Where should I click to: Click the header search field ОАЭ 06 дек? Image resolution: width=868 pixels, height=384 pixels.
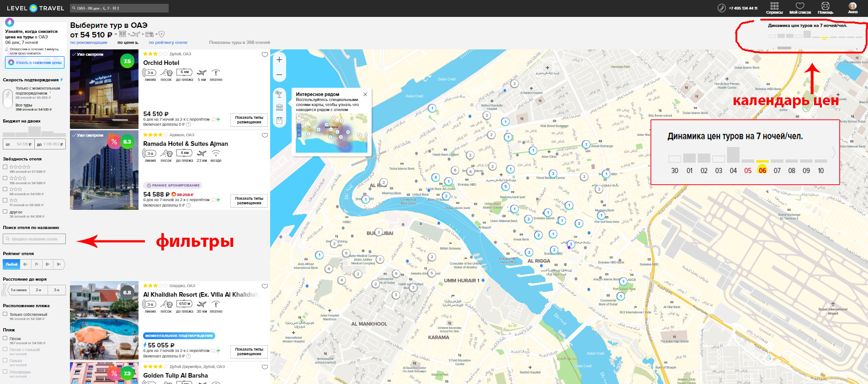coord(119,8)
